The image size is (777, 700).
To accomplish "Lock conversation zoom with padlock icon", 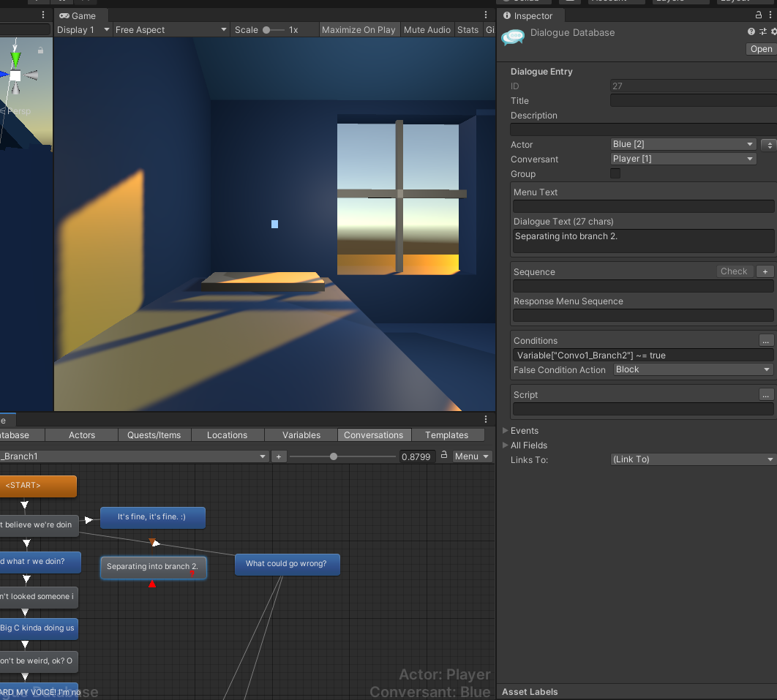I will [x=444, y=455].
